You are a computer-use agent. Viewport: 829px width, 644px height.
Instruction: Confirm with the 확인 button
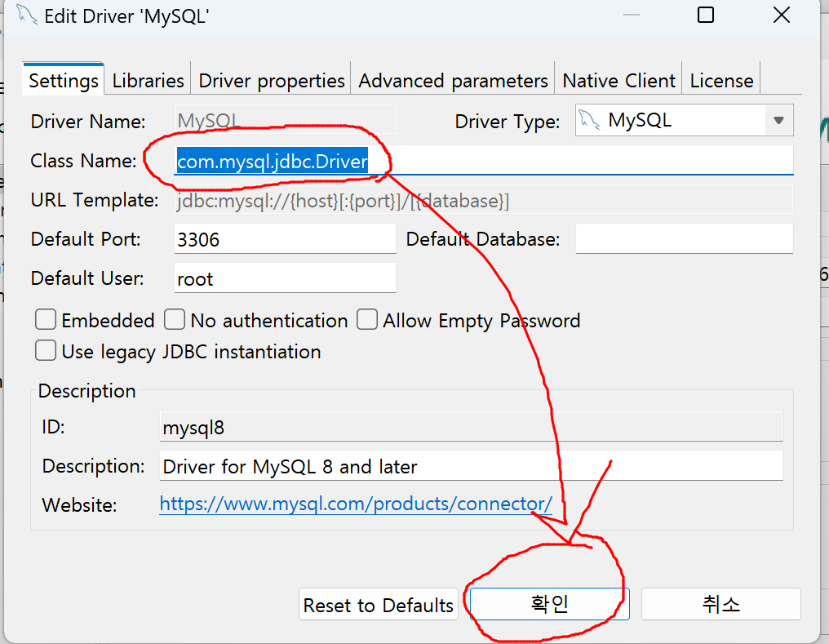(549, 604)
